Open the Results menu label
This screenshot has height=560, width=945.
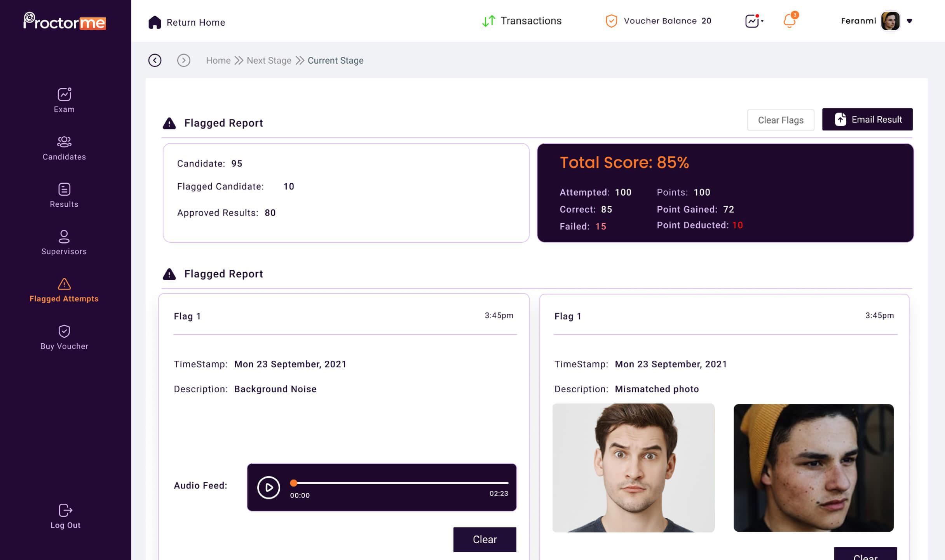(x=64, y=204)
